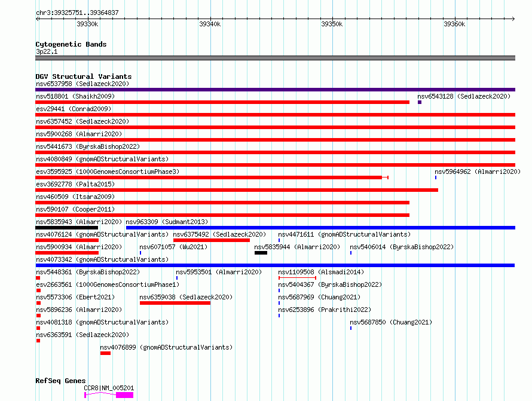Click the red bar under nsv6359038
532x401 pixels.
[175, 303]
